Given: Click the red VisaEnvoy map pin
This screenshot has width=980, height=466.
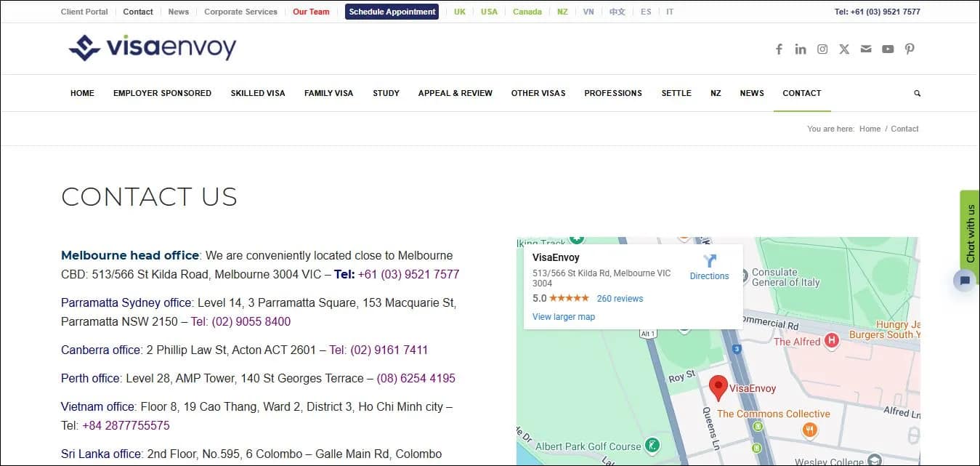Looking at the screenshot, I should 718,389.
